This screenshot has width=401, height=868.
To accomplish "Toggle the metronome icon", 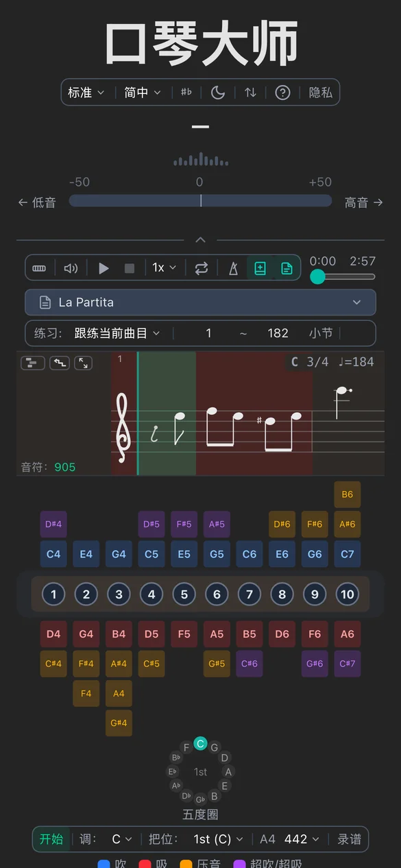I will click(233, 268).
